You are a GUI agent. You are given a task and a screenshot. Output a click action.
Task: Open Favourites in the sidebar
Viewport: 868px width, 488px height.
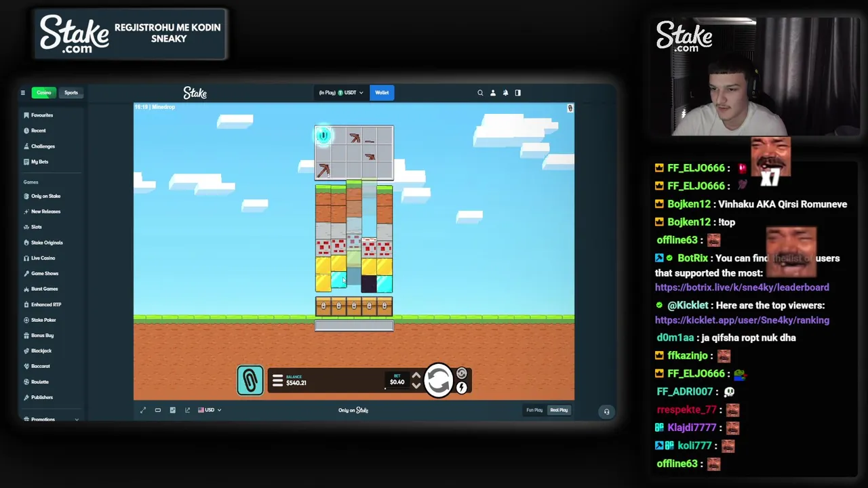coord(38,115)
